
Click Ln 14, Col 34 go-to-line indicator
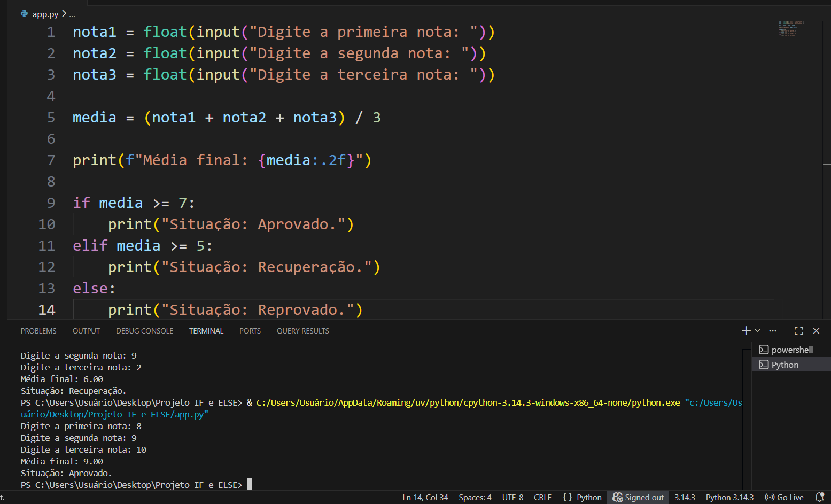[425, 497]
